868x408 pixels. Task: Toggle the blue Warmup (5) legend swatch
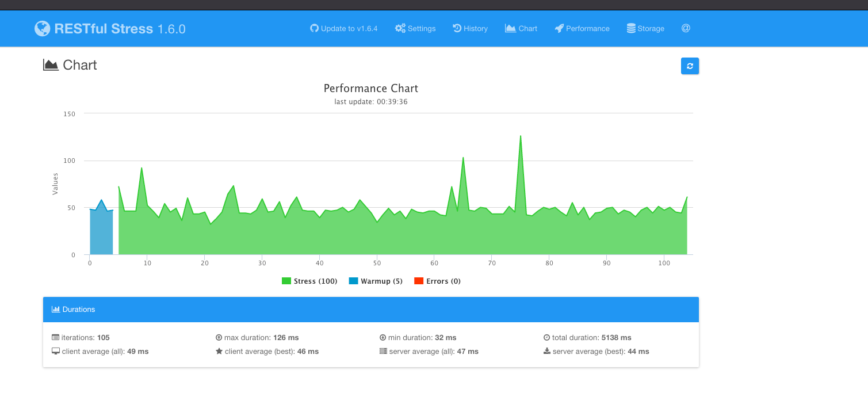coord(353,281)
